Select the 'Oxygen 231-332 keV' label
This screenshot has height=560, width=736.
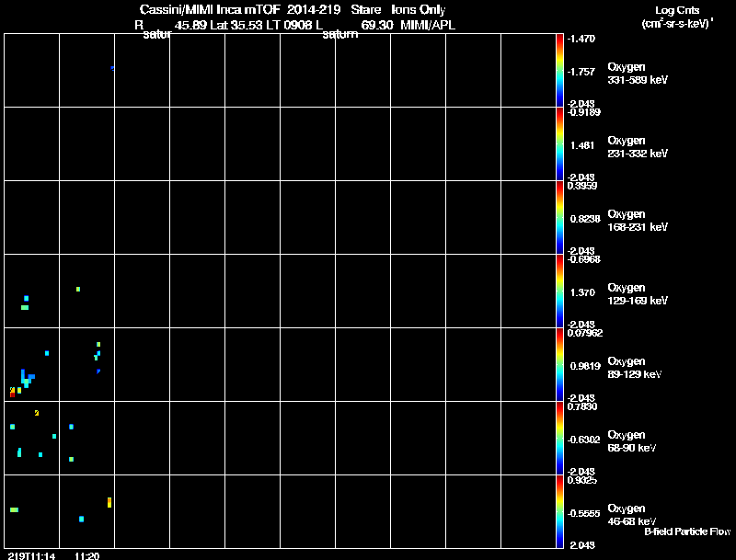coord(638,147)
